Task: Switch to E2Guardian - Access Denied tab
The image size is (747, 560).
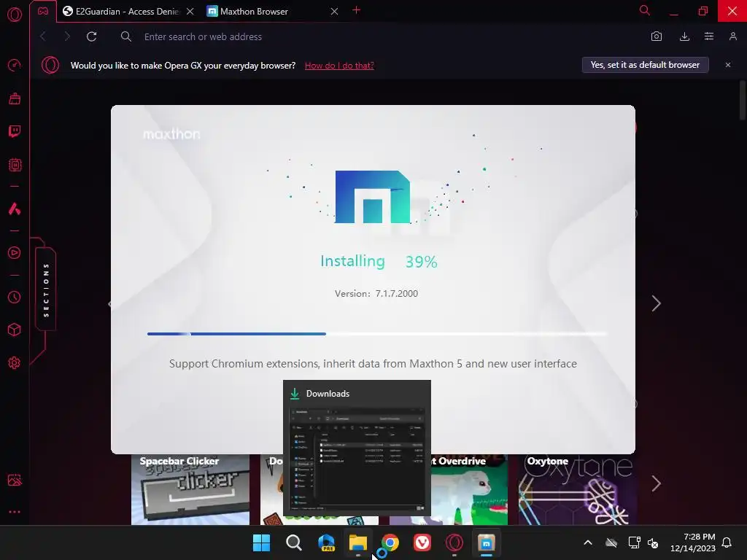Action: click(x=122, y=12)
